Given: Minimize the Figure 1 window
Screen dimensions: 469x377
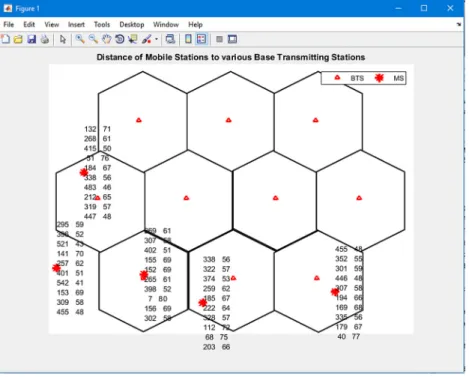Looking at the screenshot, I should 398,8.
